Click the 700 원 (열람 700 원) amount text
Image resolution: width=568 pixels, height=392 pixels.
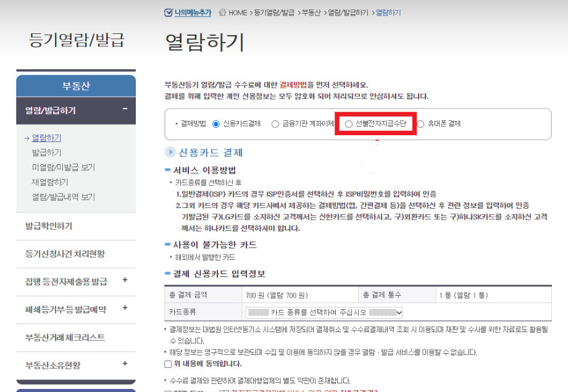pyautogui.click(x=277, y=296)
